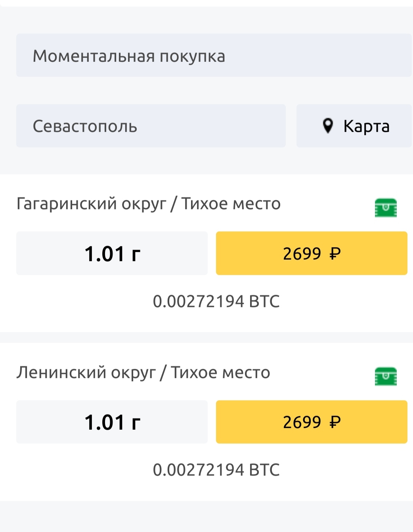Click green chest icon for Гагаринский округ

(x=386, y=208)
